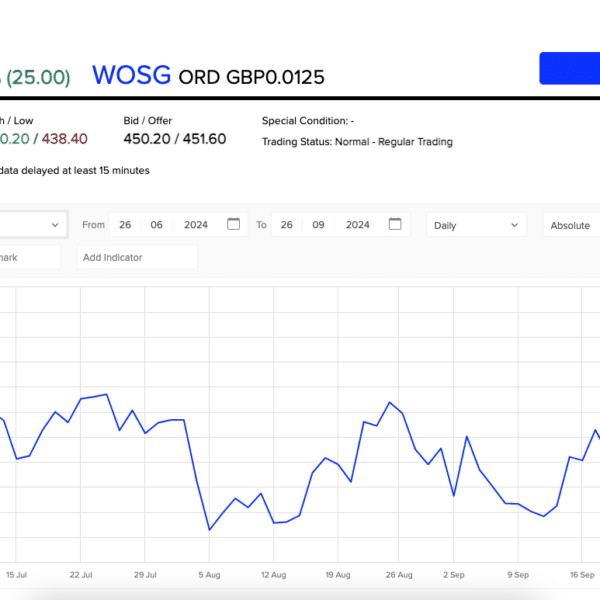Expand the partially visible dropdown at left

coord(33,225)
